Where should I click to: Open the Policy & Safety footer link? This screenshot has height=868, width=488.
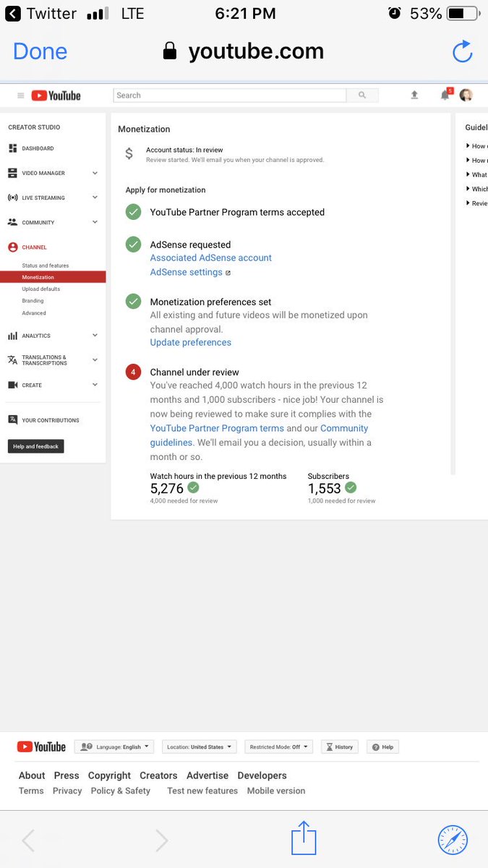[121, 791]
